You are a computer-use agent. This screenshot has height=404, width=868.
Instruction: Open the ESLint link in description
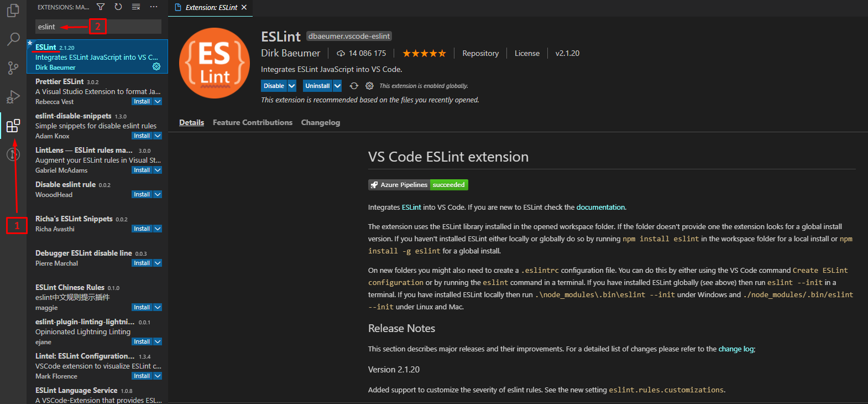(411, 207)
